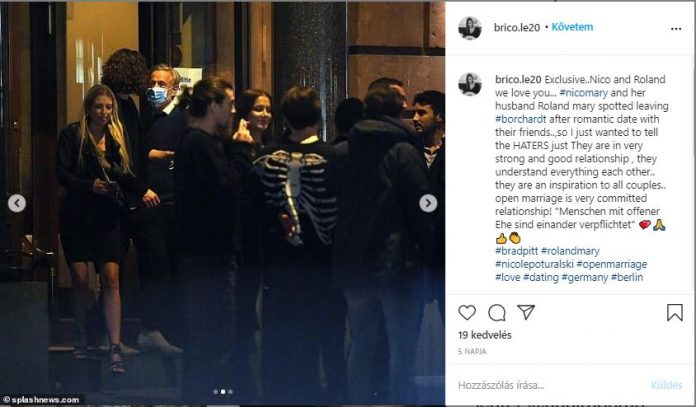View the 19 kedvelés likes list

(485, 335)
